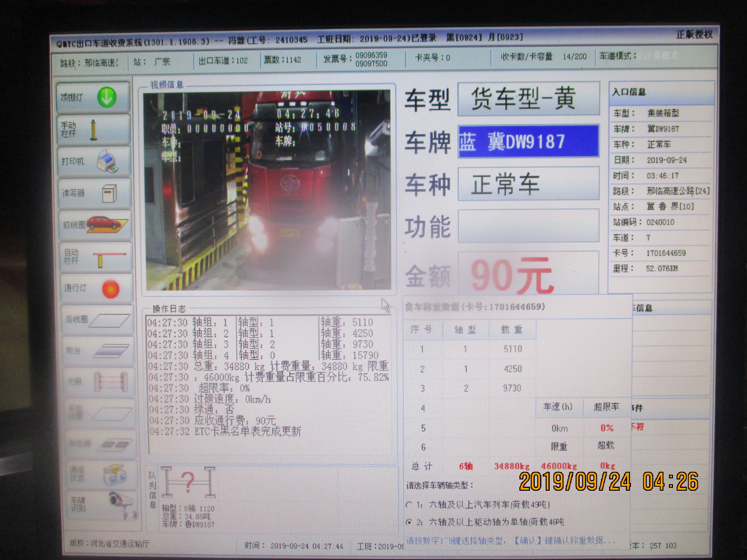Select the 读写器 card reader icon

click(109, 194)
